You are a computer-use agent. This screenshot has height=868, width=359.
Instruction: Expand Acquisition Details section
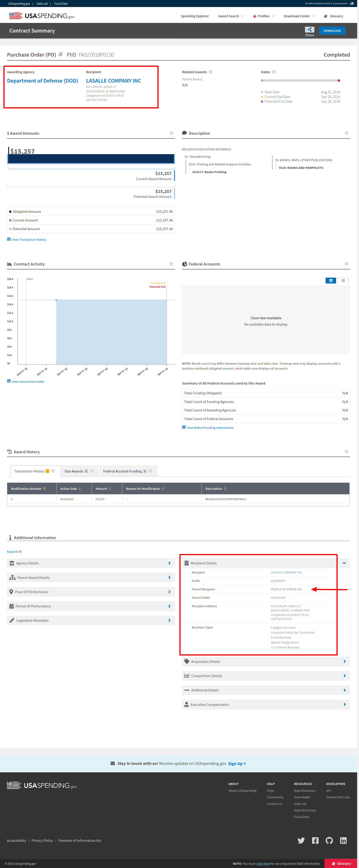tap(266, 661)
